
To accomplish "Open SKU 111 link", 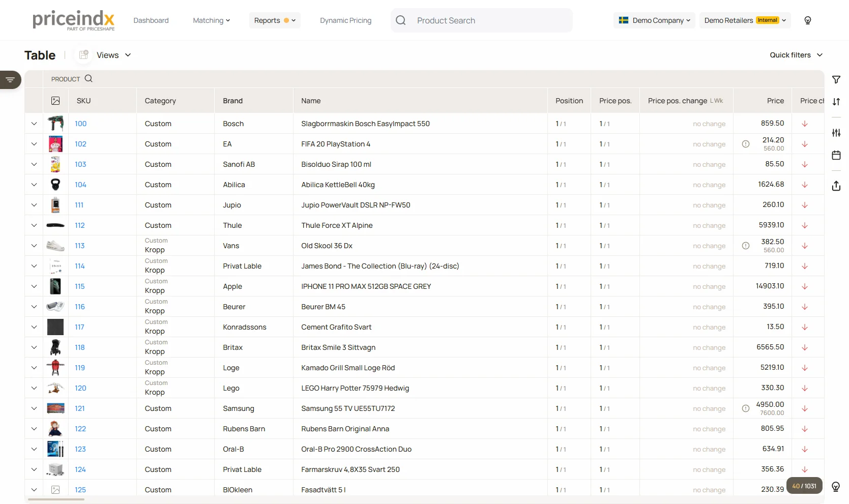I will (x=79, y=205).
